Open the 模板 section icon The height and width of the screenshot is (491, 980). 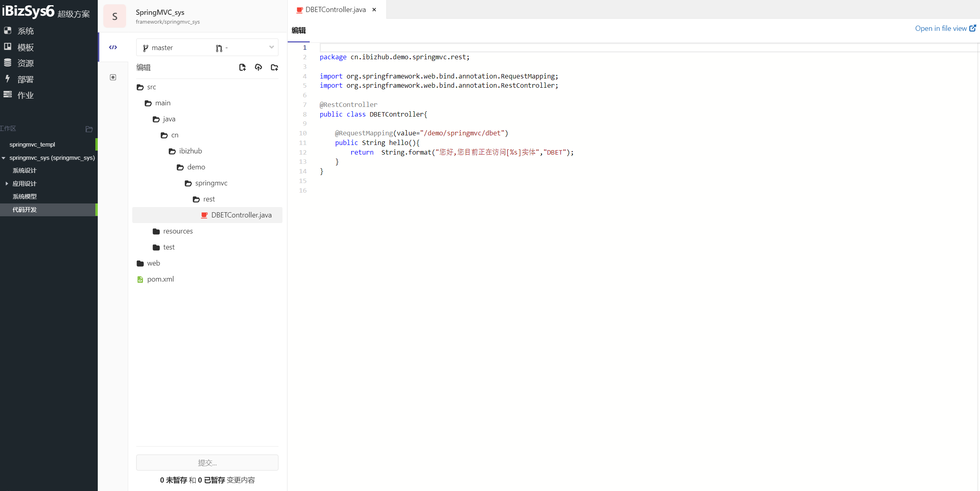[x=8, y=46]
